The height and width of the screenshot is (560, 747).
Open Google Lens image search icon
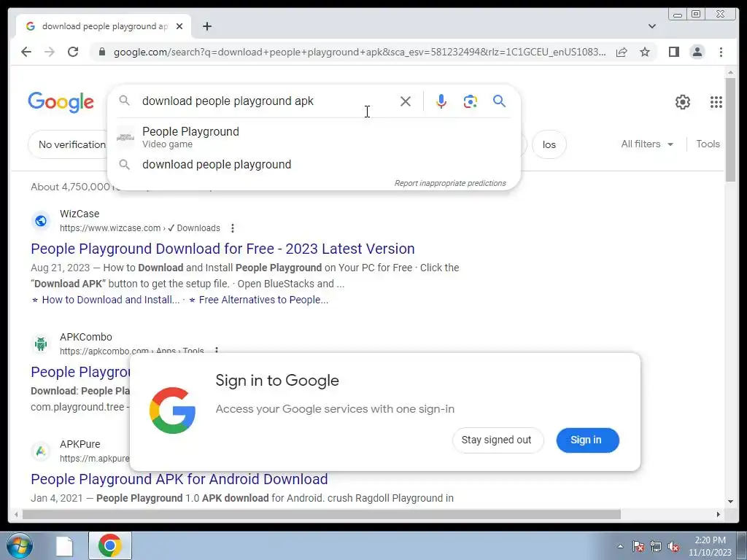click(x=471, y=101)
